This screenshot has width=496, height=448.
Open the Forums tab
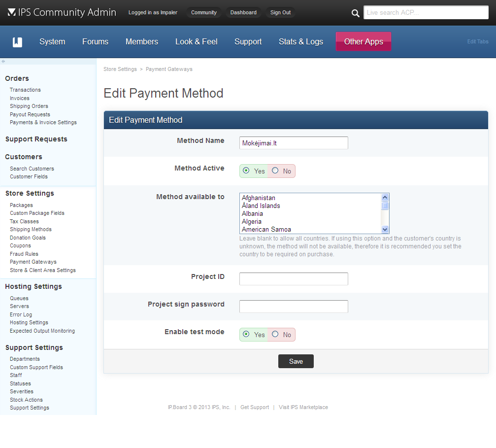[x=95, y=41]
